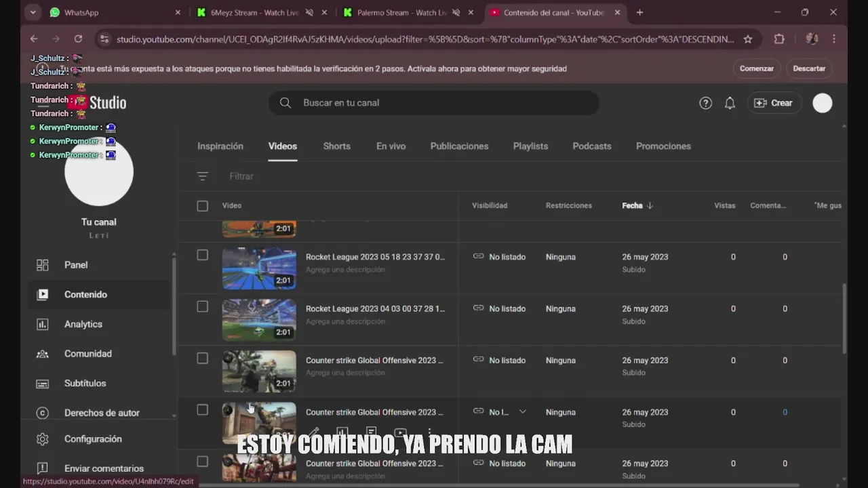This screenshot has height=488, width=868.
Task: Select the Videos tab
Action: click(x=282, y=146)
